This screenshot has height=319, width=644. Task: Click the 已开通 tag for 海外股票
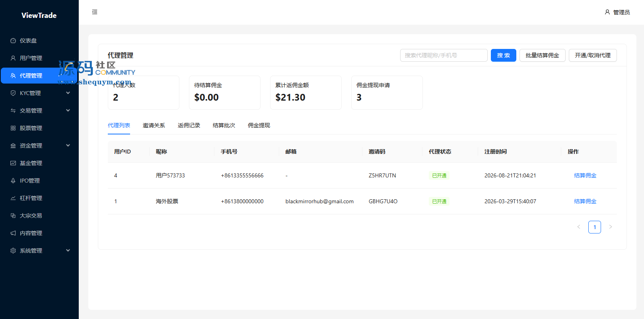click(439, 201)
